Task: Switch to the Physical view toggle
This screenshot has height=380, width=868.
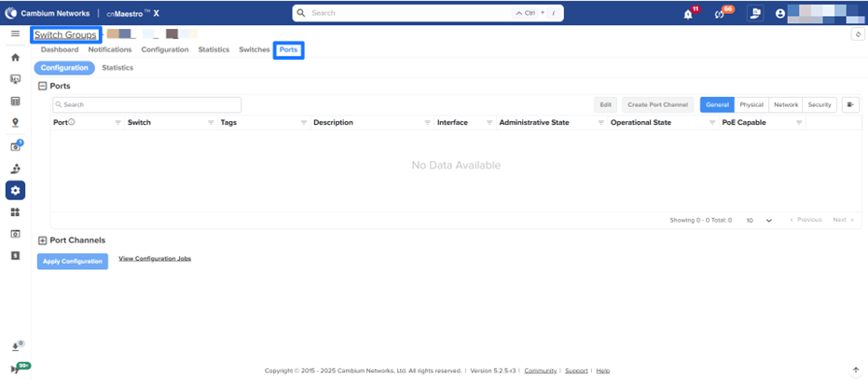Action: [x=751, y=105]
